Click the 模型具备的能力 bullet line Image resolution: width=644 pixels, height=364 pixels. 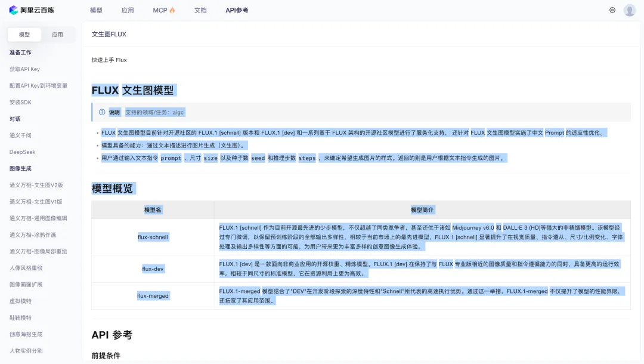[x=174, y=146]
